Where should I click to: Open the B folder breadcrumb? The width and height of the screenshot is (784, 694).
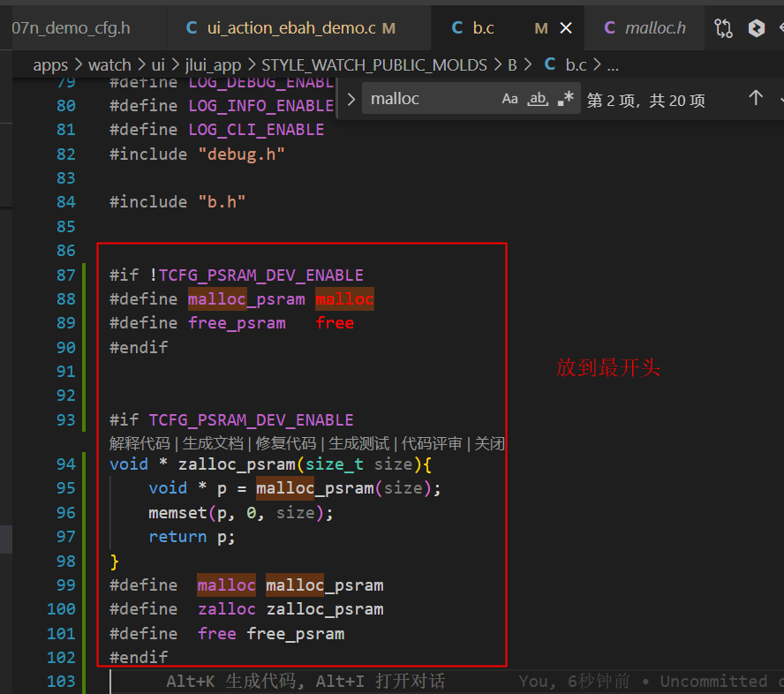pos(512,65)
